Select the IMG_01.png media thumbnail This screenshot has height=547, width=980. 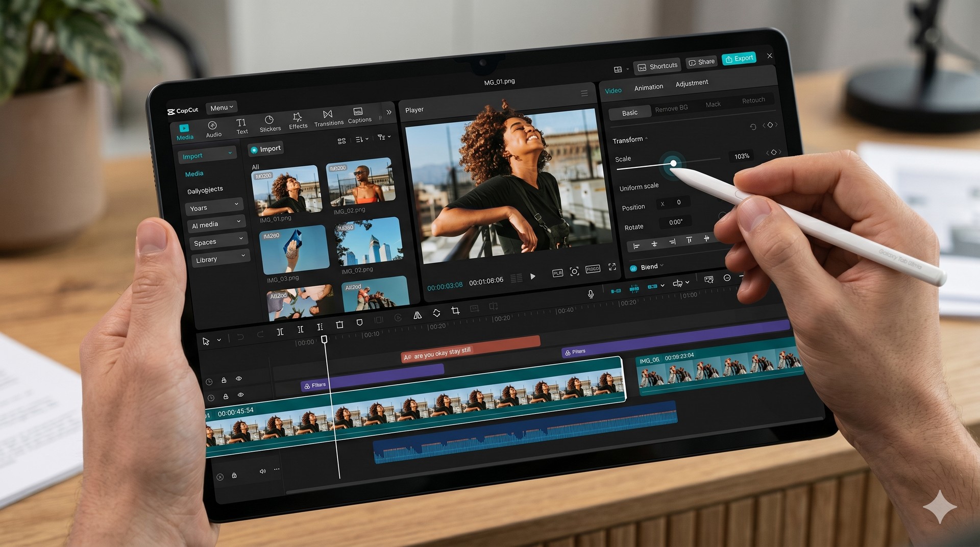click(x=286, y=190)
